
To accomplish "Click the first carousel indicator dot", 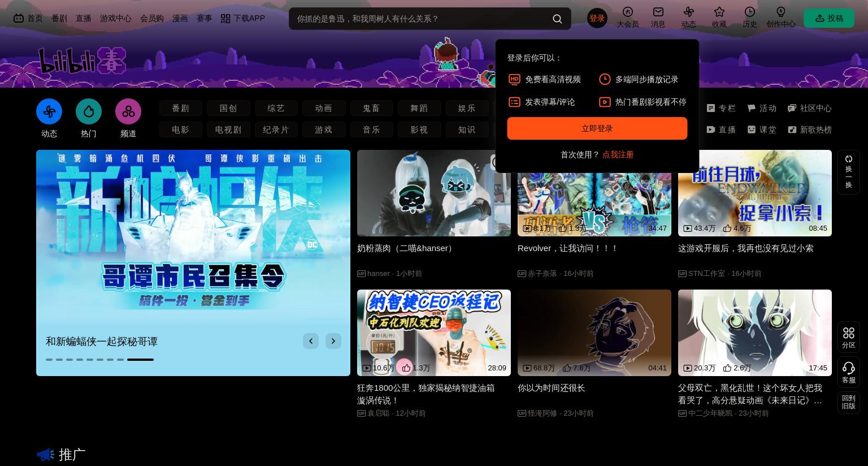I will (49, 360).
